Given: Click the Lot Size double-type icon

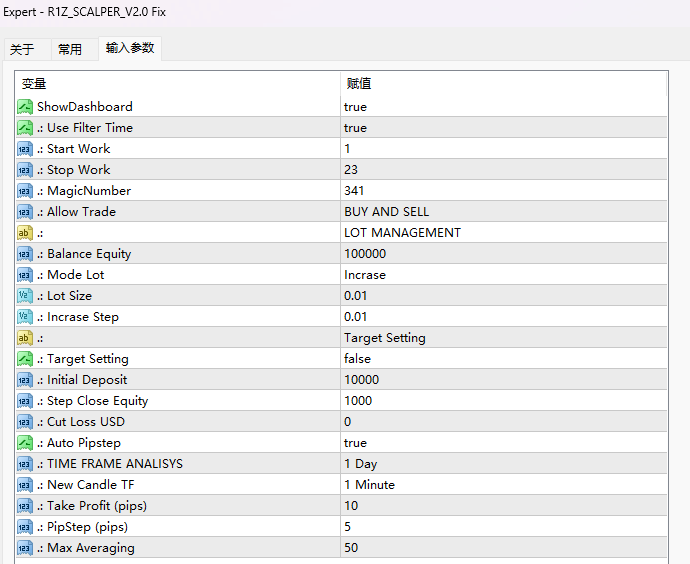Looking at the screenshot, I should pos(25,296).
